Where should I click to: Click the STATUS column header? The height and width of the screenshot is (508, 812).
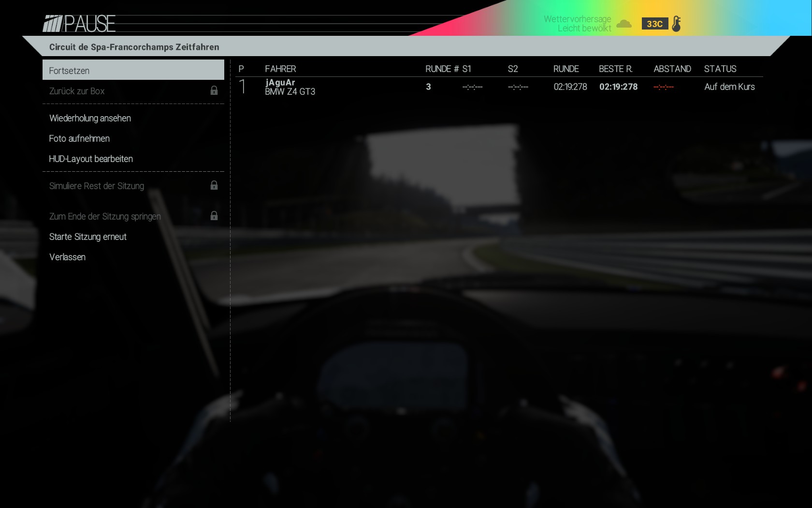(720, 69)
